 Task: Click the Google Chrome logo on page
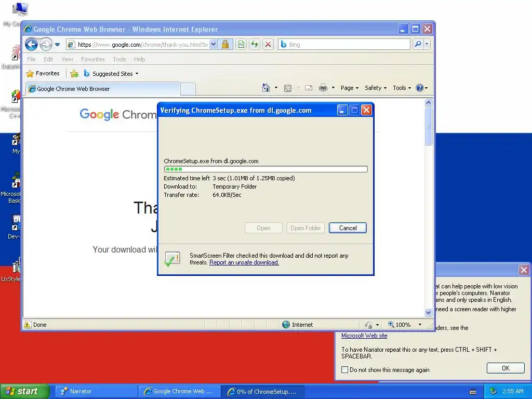click(x=118, y=114)
